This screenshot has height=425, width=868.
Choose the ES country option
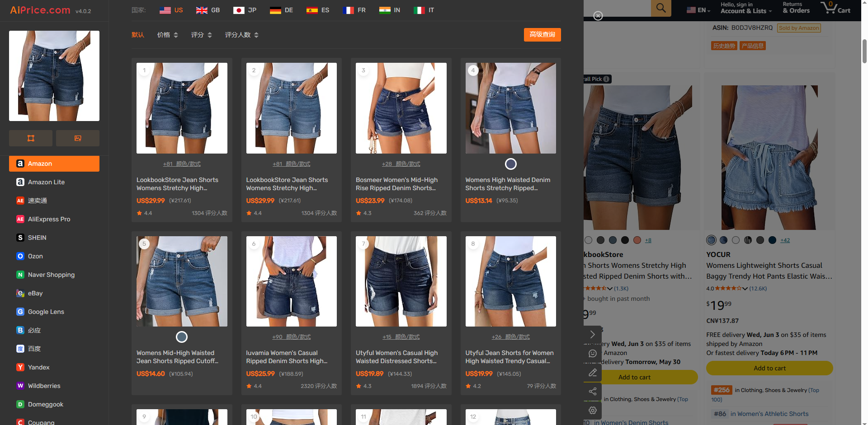tap(318, 10)
